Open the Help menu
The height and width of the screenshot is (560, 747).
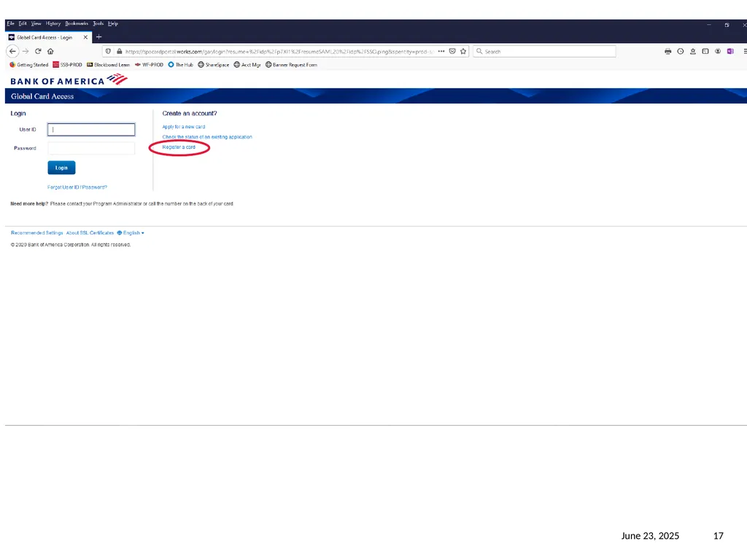click(113, 23)
